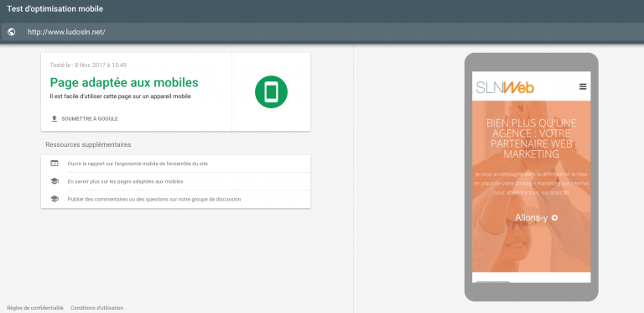Click the web page icon for ergonomie mobile report
Screen dimensions: 644x313
55,164
